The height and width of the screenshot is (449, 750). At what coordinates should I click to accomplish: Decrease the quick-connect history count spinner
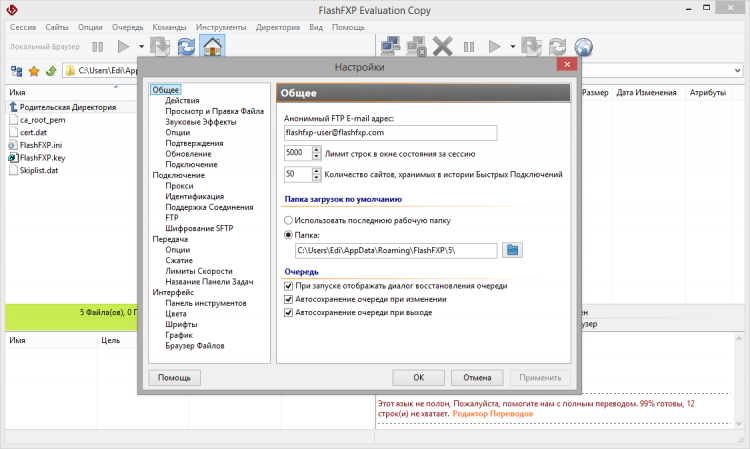click(x=316, y=178)
